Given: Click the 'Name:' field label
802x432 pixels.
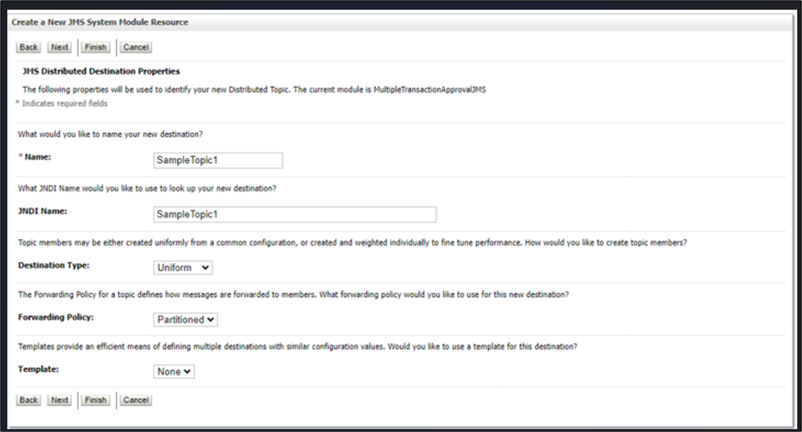Looking at the screenshot, I should tap(38, 158).
